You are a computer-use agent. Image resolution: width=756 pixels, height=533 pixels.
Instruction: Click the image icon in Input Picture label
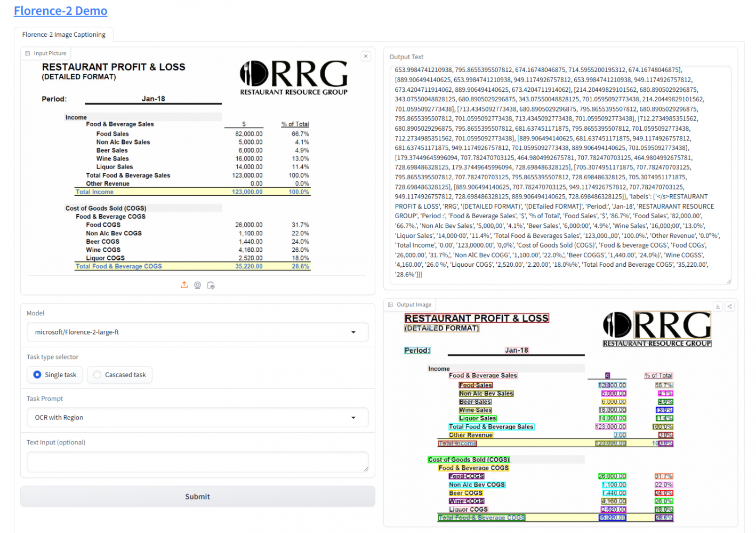(28, 53)
